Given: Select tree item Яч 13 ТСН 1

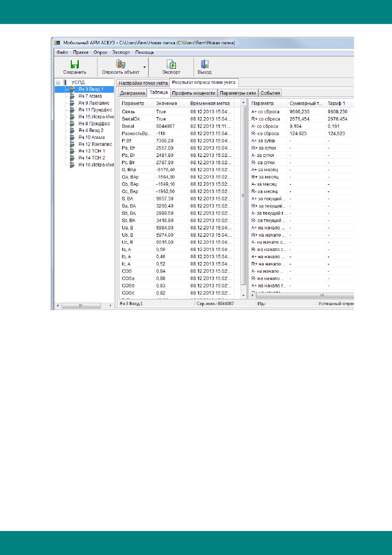Looking at the screenshot, I should click(x=92, y=151).
